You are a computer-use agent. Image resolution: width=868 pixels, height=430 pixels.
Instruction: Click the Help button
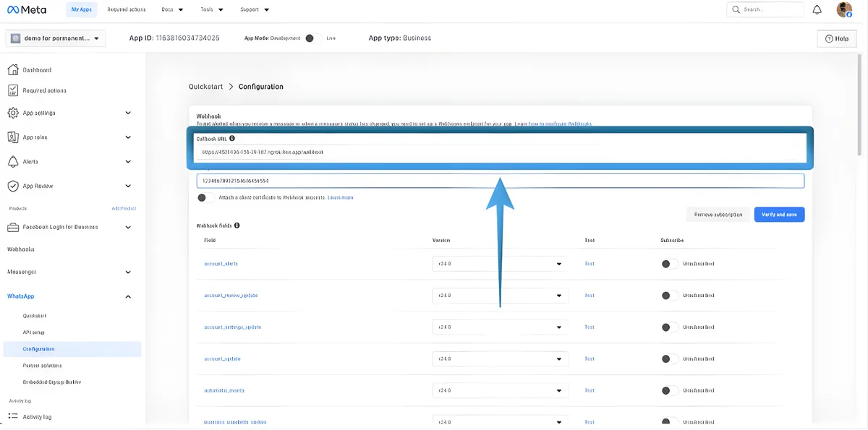(x=837, y=38)
